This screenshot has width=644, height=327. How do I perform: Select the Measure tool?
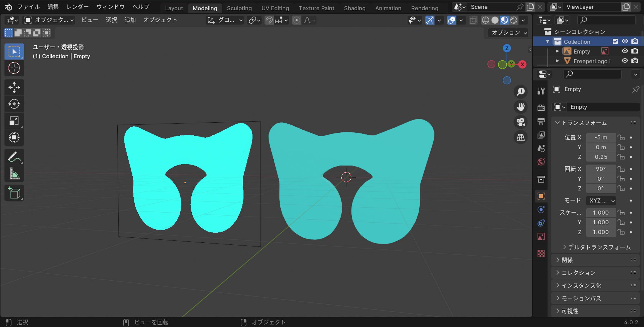coord(14,174)
